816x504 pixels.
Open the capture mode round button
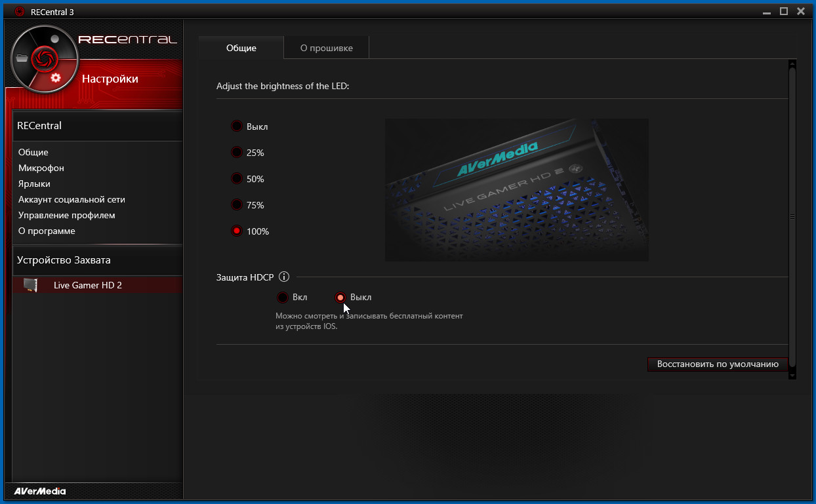pyautogui.click(x=54, y=39)
